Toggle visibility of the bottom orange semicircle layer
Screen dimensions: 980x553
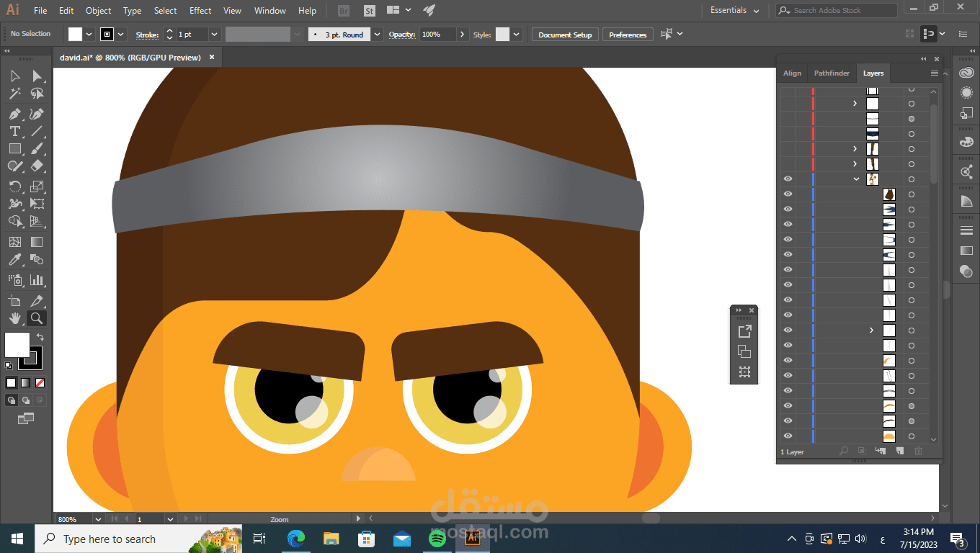[788, 436]
